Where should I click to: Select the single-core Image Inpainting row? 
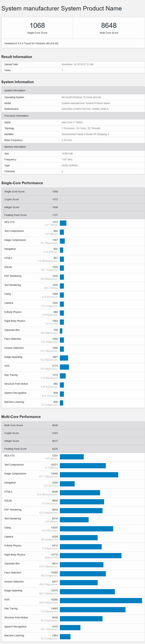[x=73, y=358]
